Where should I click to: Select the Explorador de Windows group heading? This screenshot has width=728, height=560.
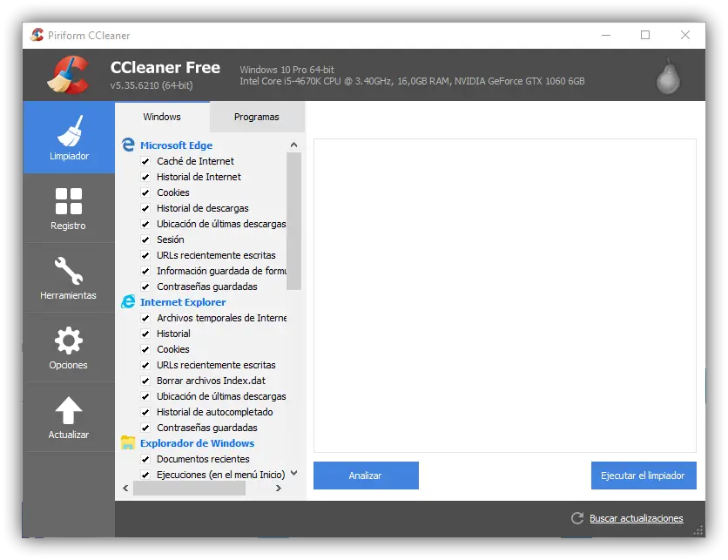[x=198, y=443]
